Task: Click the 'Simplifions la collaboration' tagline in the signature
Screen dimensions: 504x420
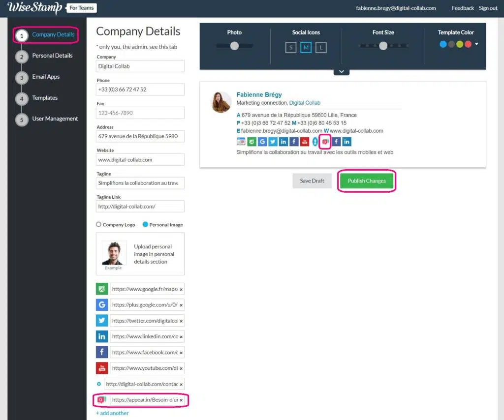Action: pos(315,152)
